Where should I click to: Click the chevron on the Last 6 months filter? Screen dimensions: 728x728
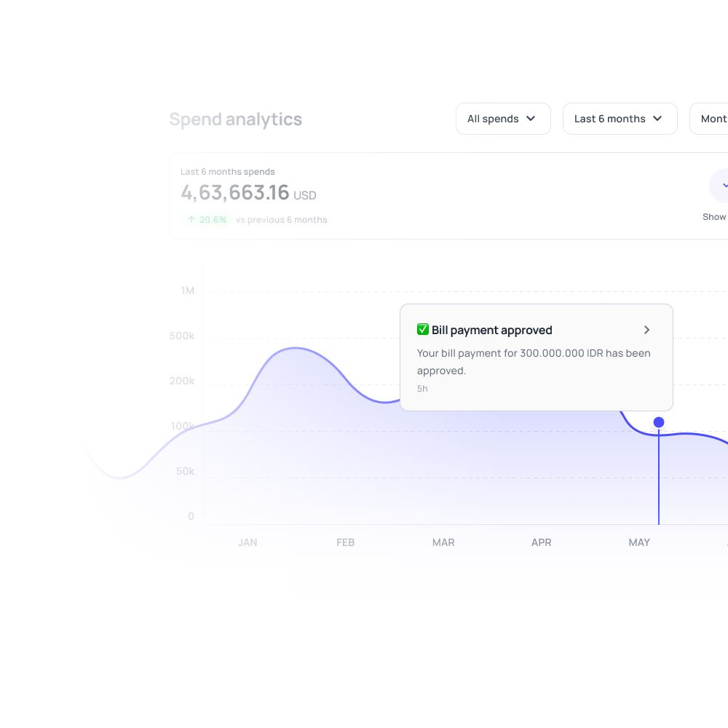[x=657, y=119]
